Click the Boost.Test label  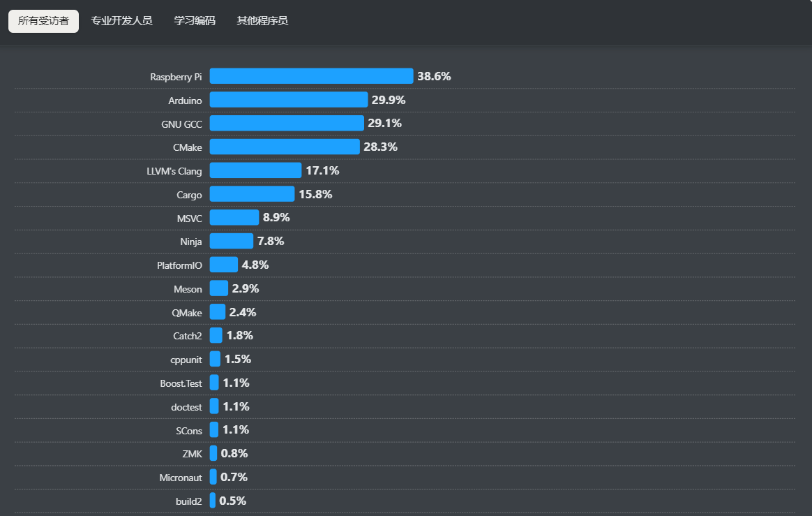pos(181,383)
